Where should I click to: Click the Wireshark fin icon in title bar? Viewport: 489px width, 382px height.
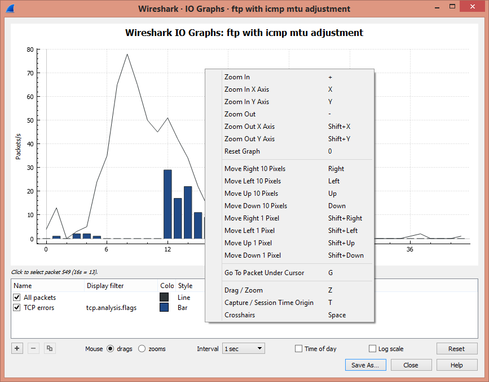coord(10,8)
